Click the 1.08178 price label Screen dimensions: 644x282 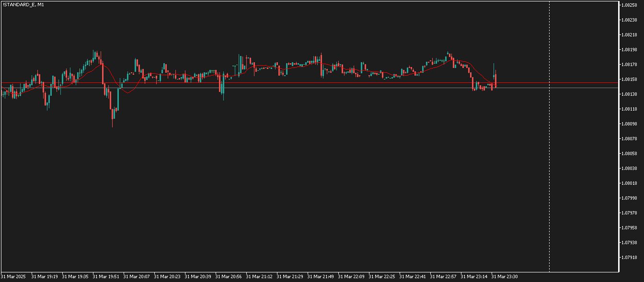pos(629,65)
